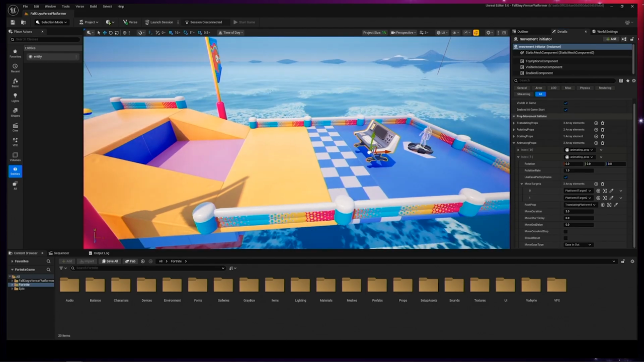Open the Verse menu in menu bar
Viewport: 644px width, 362px height.
[x=79, y=7]
